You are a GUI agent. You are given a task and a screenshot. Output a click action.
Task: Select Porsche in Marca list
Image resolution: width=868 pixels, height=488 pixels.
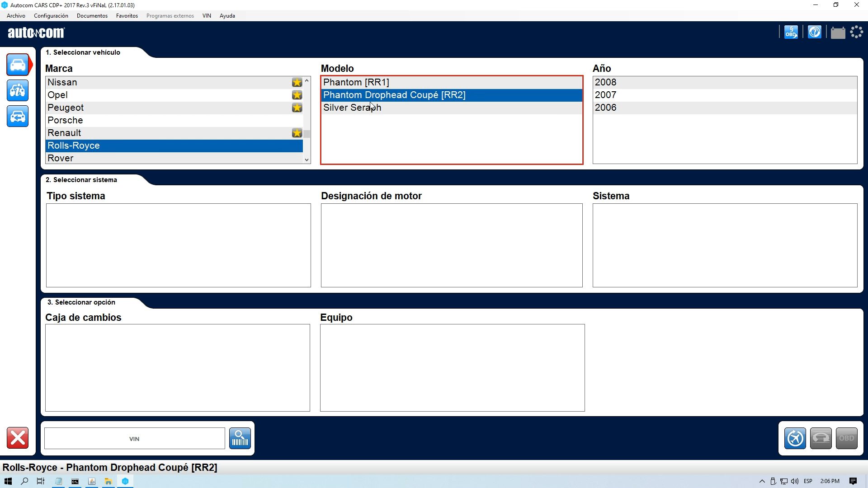tap(65, 120)
